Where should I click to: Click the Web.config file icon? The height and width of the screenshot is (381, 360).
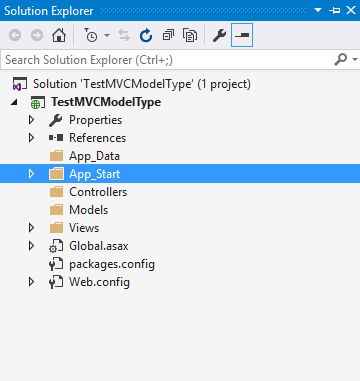coord(56,283)
